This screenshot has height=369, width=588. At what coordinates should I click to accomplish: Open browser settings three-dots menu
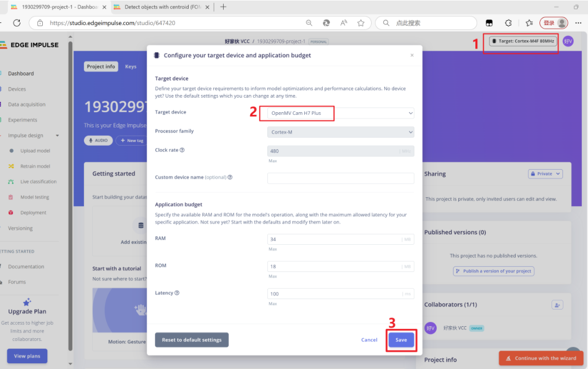click(578, 23)
